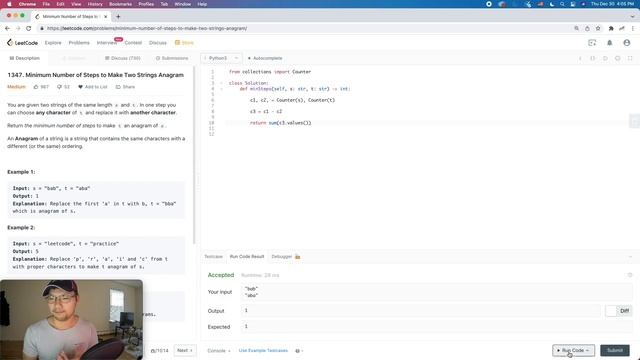
Task: Expand the Console dropdown
Action: [219, 351]
